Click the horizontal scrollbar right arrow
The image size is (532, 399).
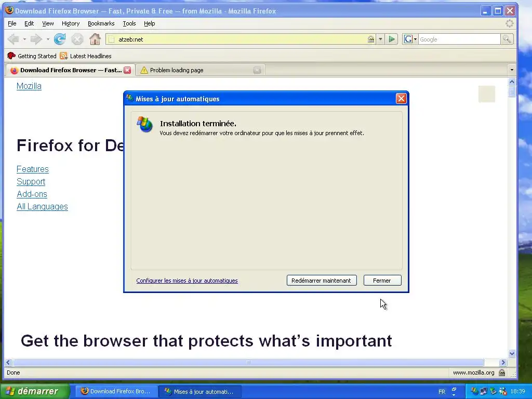(x=503, y=362)
